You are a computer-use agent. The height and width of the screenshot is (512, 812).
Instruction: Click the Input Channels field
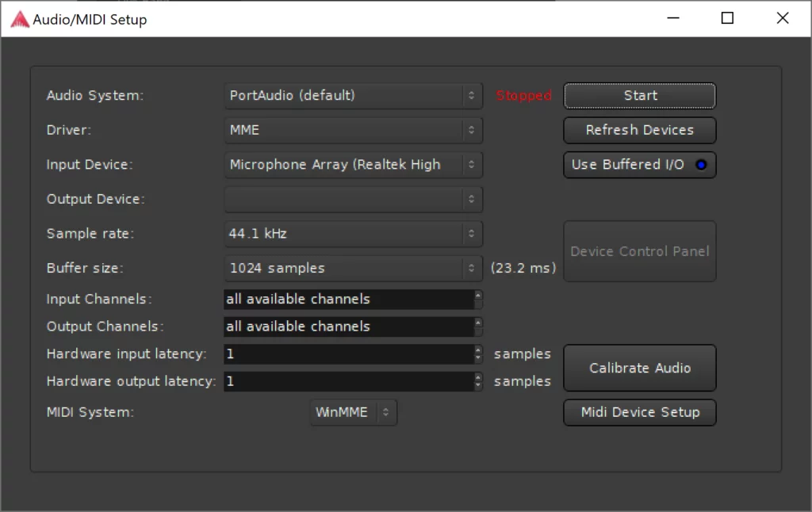[349, 300]
